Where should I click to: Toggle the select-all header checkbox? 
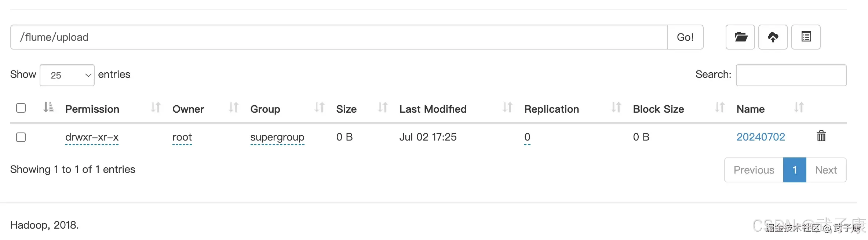(21, 108)
